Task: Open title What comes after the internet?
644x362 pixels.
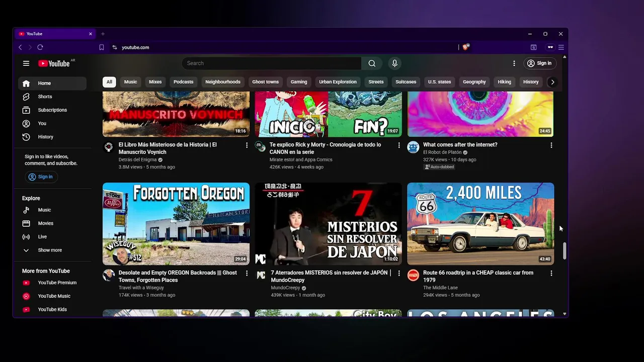Action: [460, 145]
